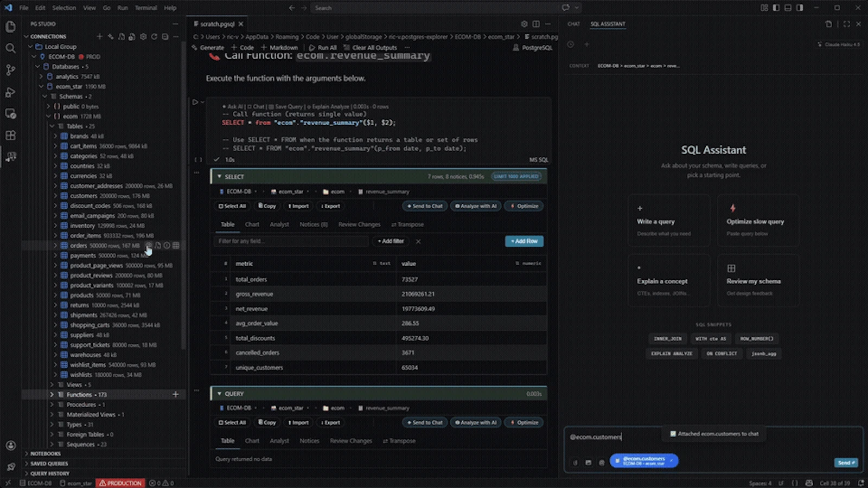
Task: Click the run cell play icon
Action: [x=195, y=102]
